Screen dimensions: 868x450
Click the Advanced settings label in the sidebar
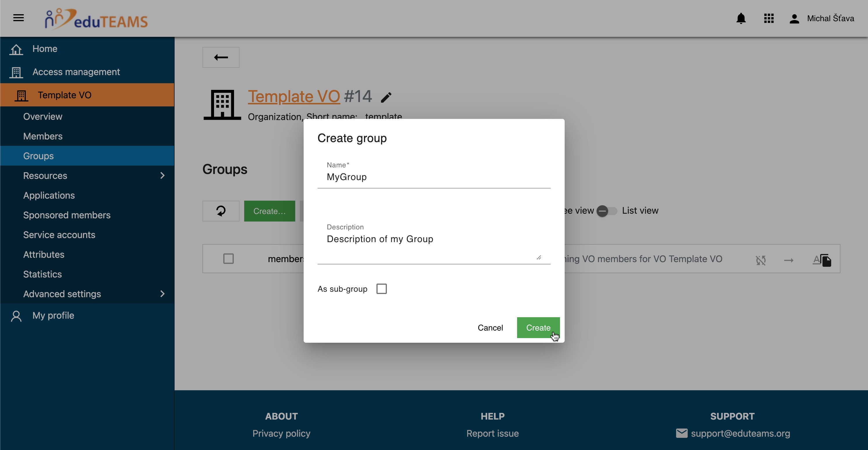(62, 294)
